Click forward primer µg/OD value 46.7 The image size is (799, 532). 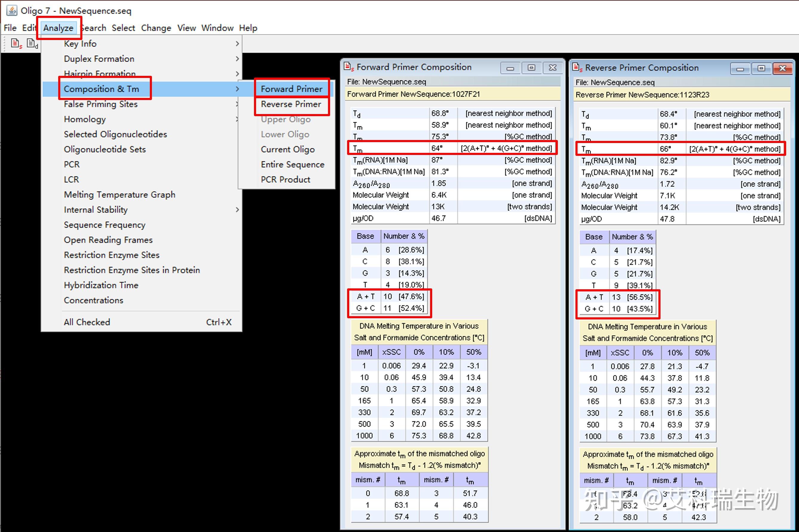438,218
